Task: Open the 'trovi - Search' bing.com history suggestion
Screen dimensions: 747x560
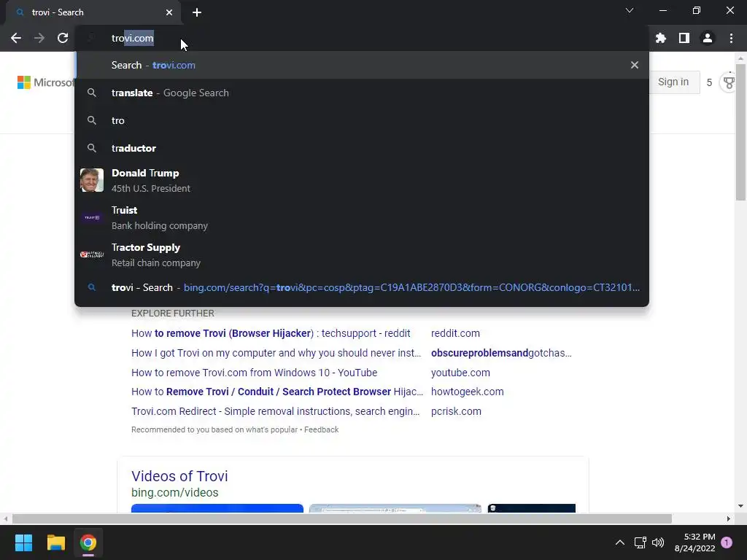Action: tap(362, 287)
